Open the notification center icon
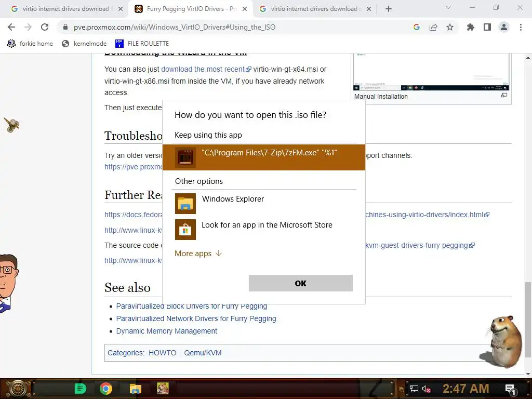532x399 pixels. point(511,389)
